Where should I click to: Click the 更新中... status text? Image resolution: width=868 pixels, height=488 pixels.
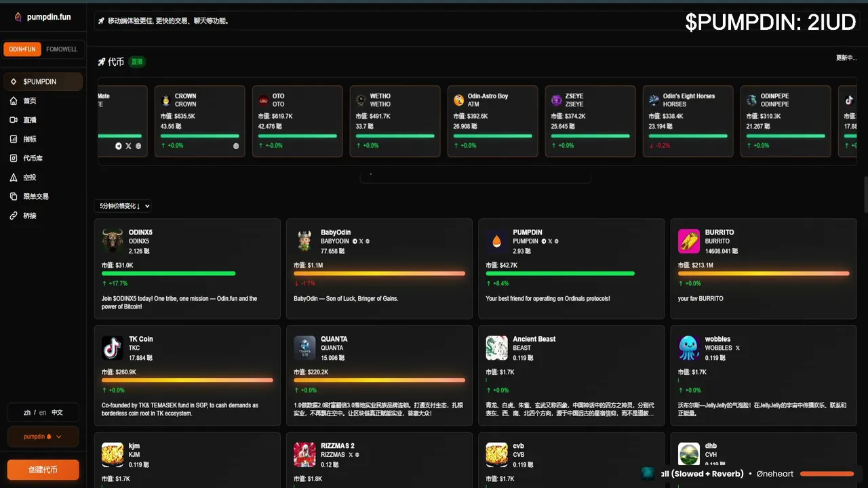[x=846, y=58]
